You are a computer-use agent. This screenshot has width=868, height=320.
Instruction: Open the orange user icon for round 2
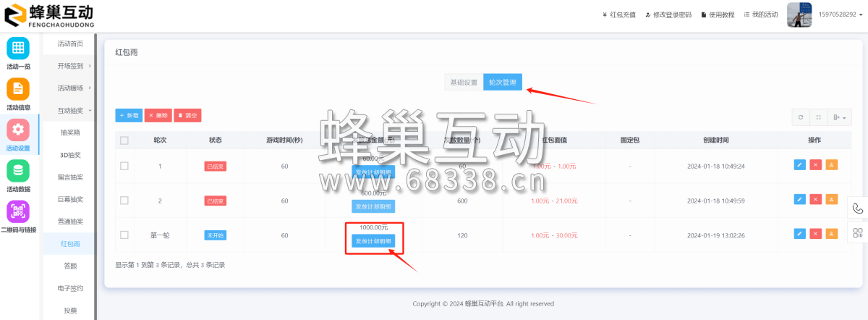[831, 199]
